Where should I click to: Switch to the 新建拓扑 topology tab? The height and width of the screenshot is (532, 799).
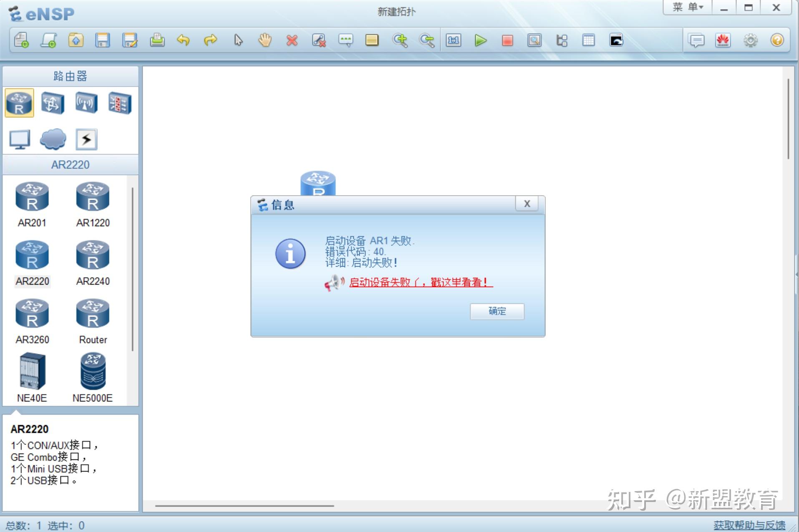point(396,12)
